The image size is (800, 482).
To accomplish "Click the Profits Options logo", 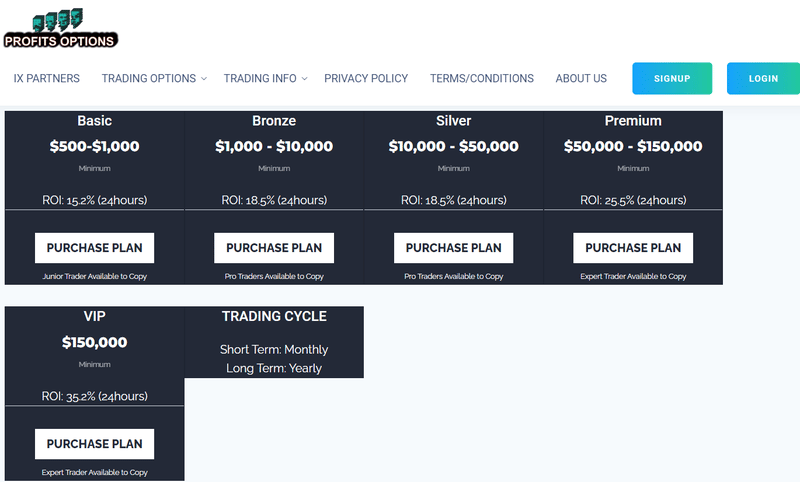I will (60, 28).
